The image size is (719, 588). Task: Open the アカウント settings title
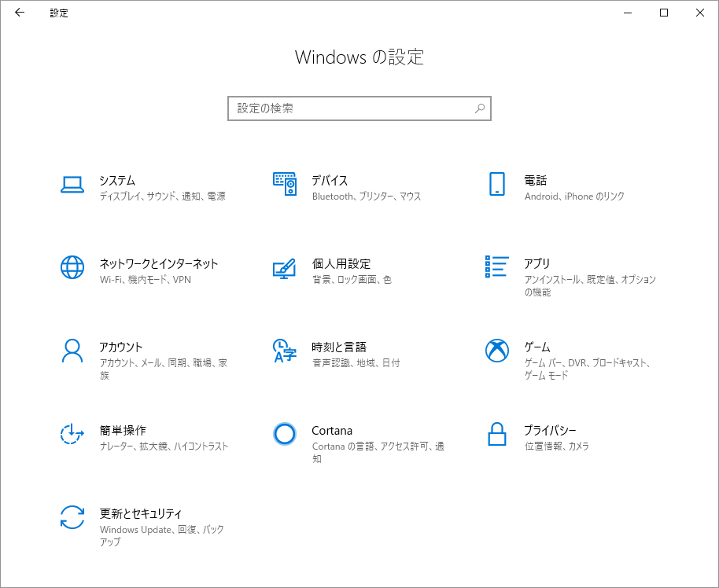(121, 347)
